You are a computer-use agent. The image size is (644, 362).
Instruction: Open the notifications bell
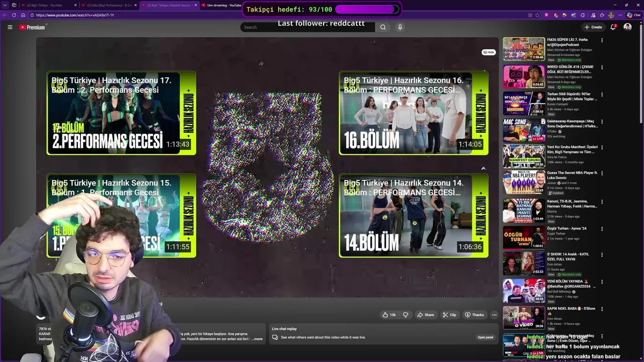pyautogui.click(x=613, y=27)
